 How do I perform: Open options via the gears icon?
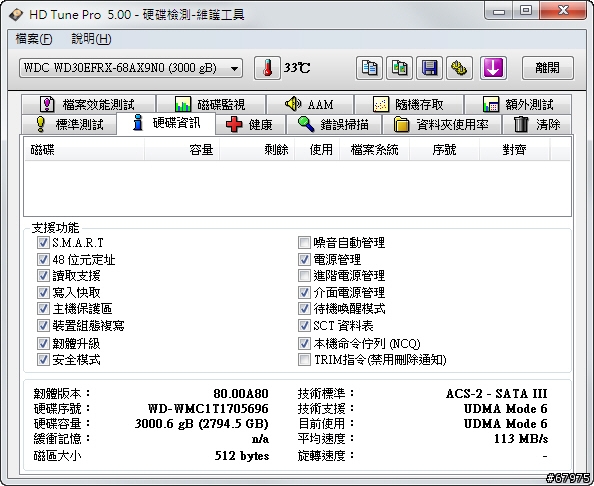(x=459, y=68)
